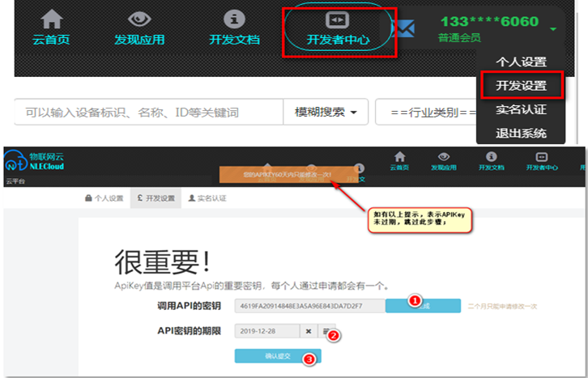Choose 实名认证 from the account dropdown menu
This screenshot has height=378, width=588.
(x=521, y=109)
